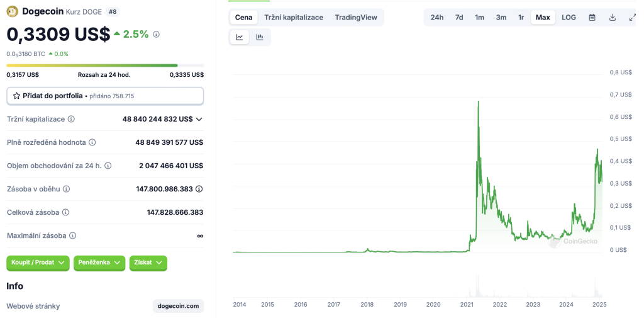Click 0,3157 US$ low value

point(23,75)
